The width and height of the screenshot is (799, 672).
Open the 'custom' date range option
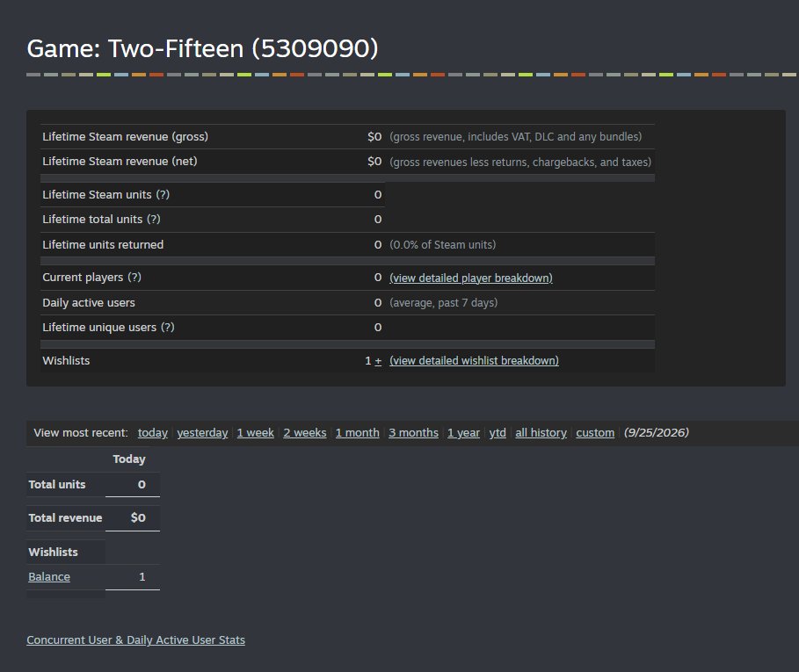(x=595, y=433)
